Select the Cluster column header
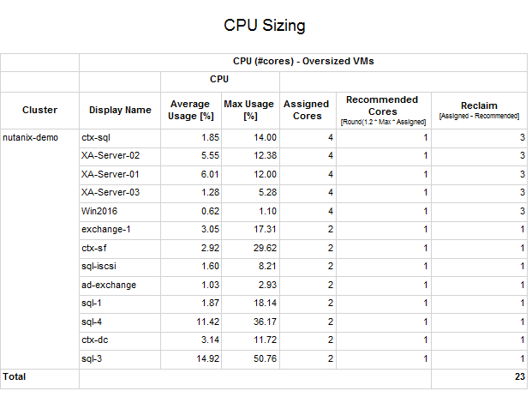The height and width of the screenshot is (397, 532). [x=40, y=110]
